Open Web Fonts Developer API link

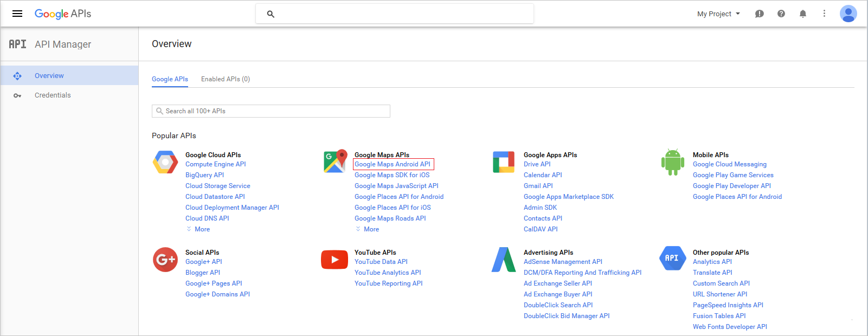(730, 327)
